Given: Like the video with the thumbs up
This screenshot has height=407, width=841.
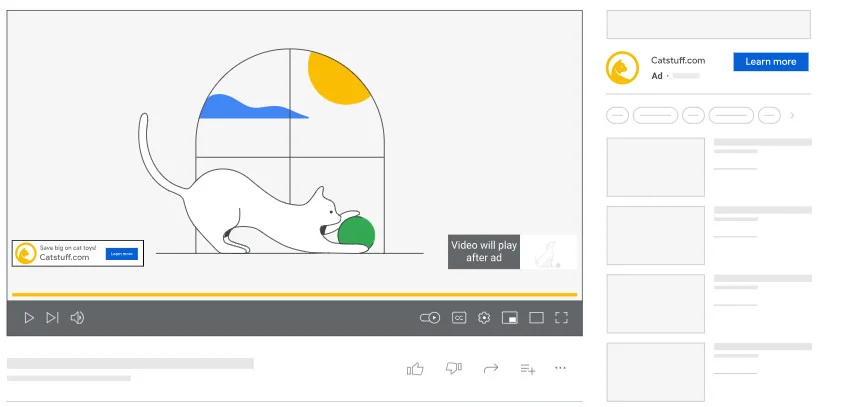Looking at the screenshot, I should coord(415,368).
